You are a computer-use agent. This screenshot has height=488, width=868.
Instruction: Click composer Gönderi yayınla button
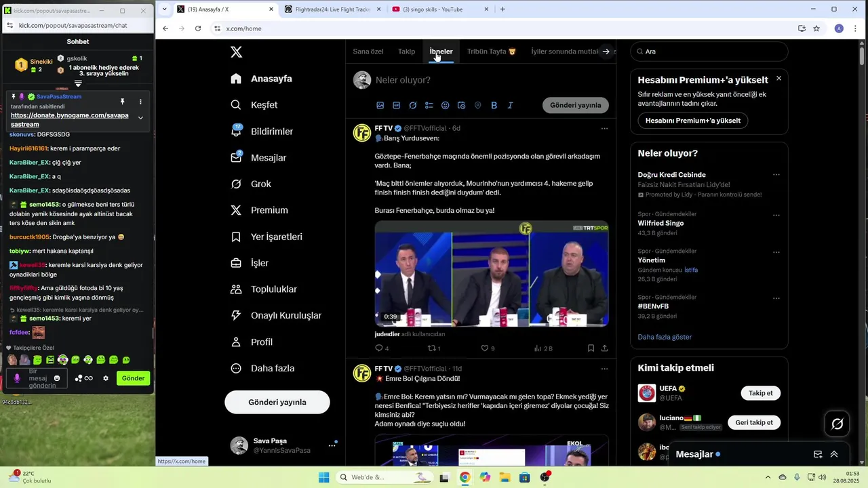pyautogui.click(x=576, y=105)
